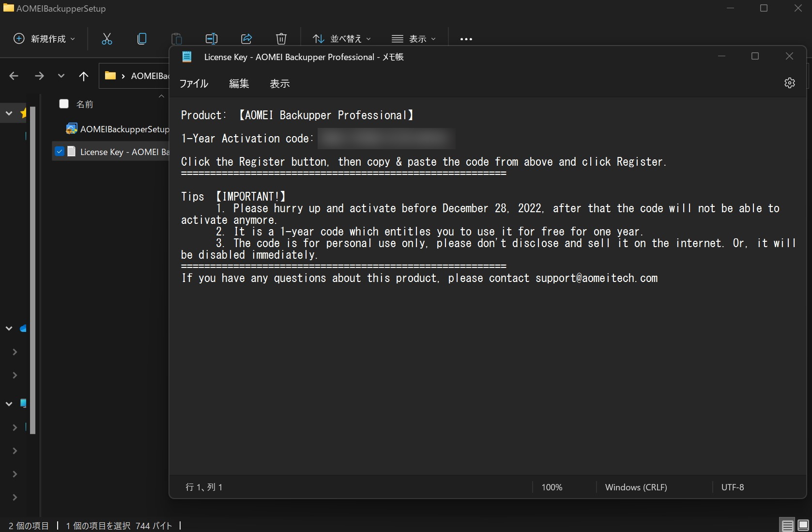
Task: Collapse the Quick access star section
Action: pyautogui.click(x=9, y=113)
